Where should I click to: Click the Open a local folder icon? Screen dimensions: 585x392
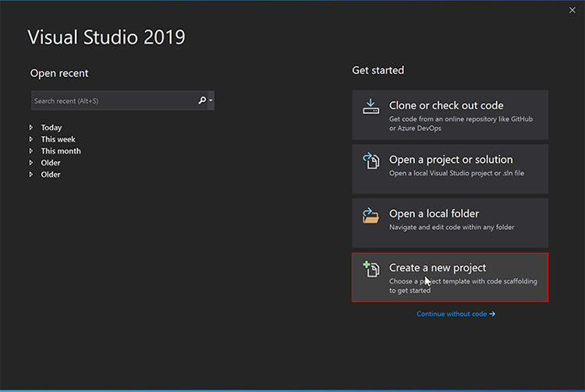(x=370, y=215)
